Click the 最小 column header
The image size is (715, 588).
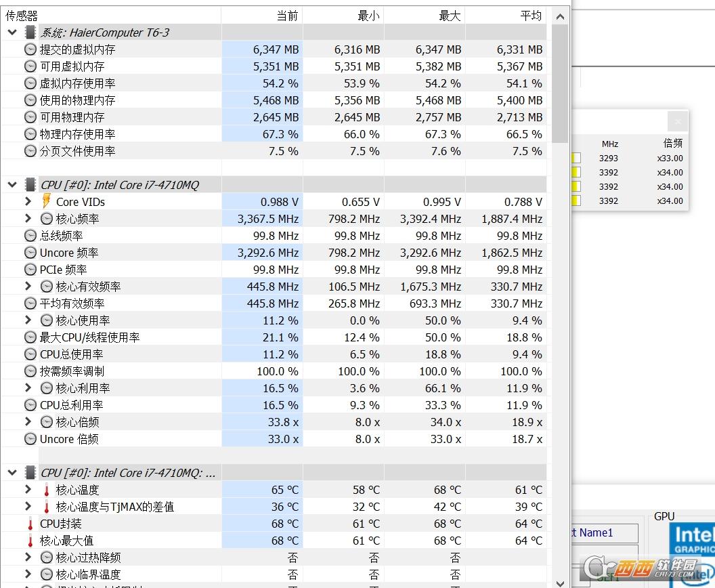point(343,16)
